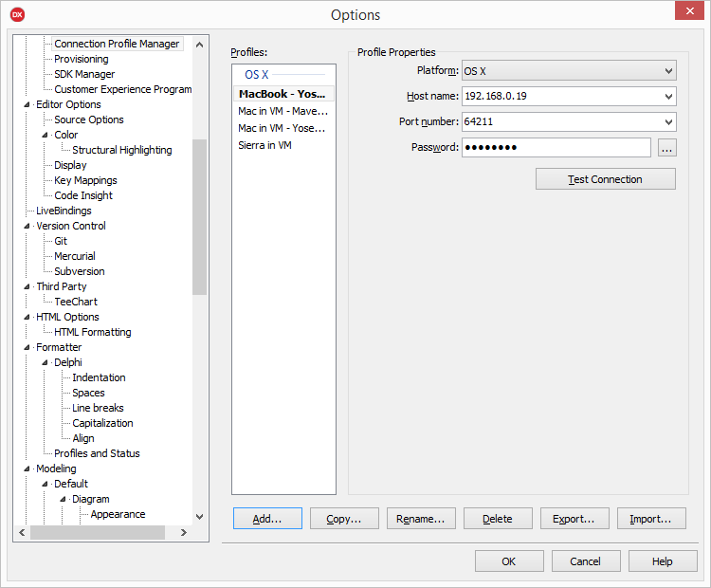Select Align formatter settings
Screen dimensions: 711x588
(83, 438)
